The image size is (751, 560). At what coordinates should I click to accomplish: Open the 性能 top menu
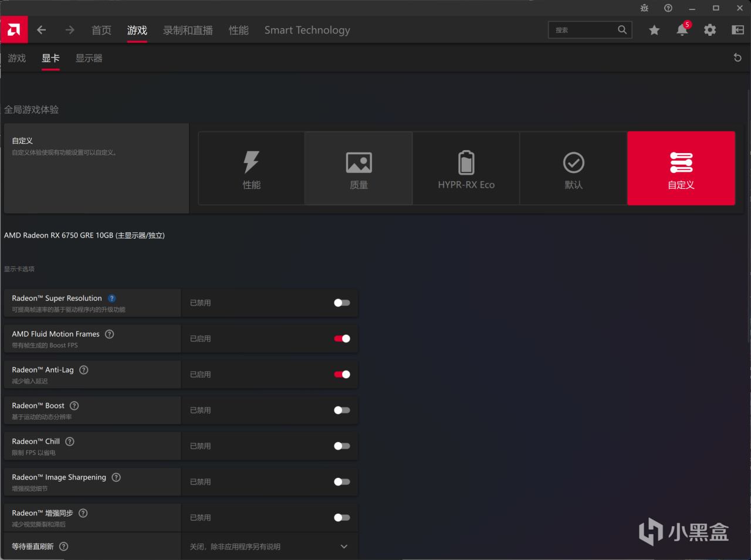click(x=239, y=30)
